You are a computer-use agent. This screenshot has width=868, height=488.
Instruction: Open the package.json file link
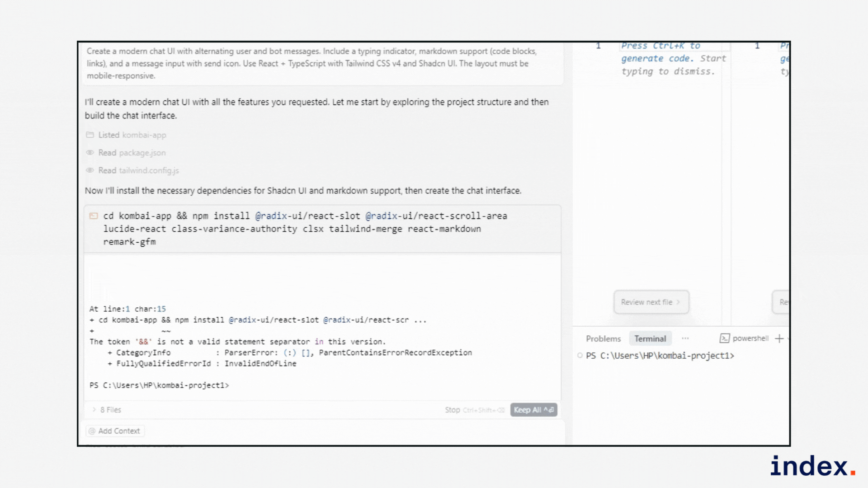[x=142, y=153]
